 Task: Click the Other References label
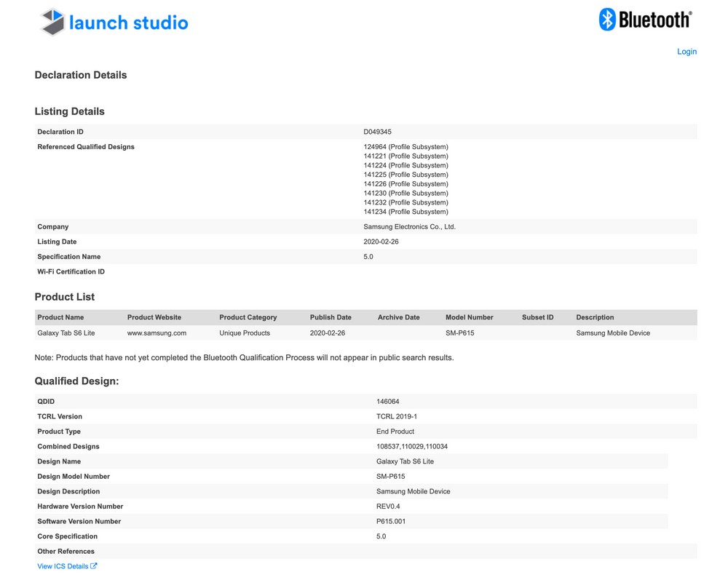click(x=66, y=551)
